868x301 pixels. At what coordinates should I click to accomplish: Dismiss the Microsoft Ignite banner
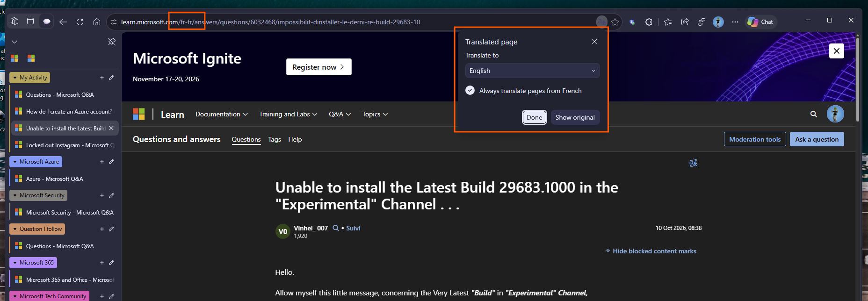[x=837, y=51]
